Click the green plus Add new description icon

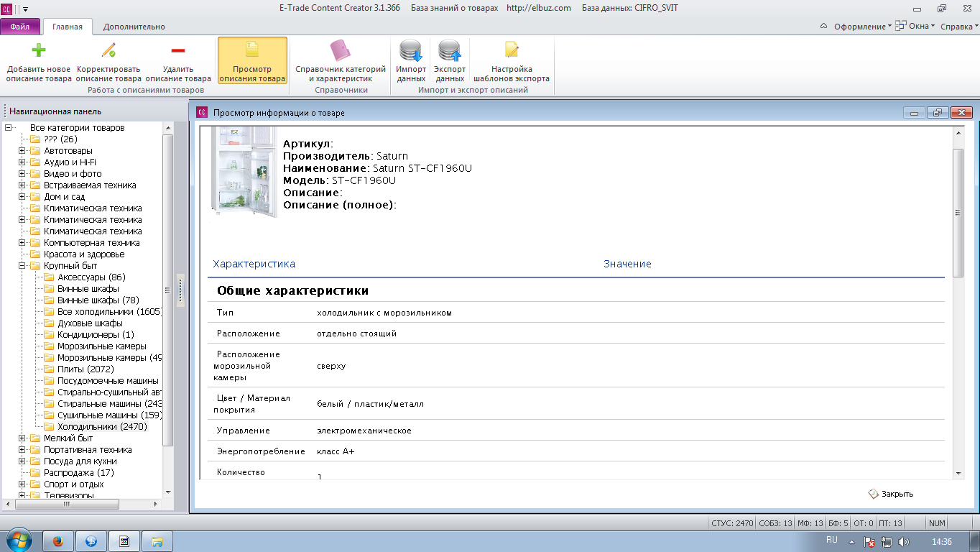tap(39, 50)
